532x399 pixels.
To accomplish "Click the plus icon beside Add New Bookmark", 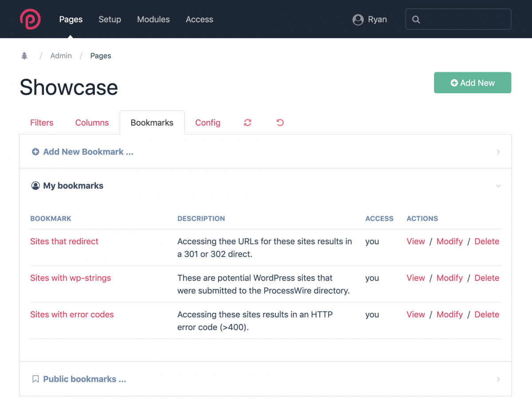I will (x=35, y=152).
